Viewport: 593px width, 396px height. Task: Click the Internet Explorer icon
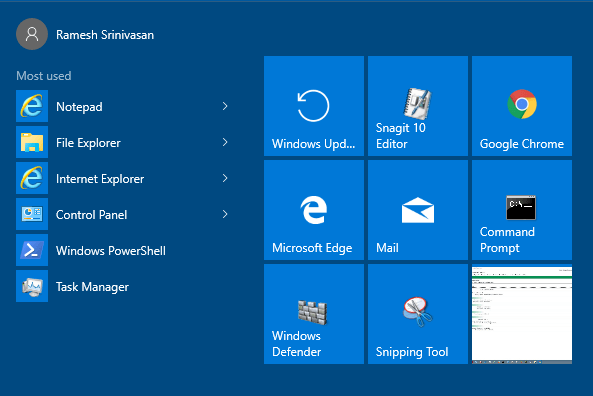coord(32,178)
